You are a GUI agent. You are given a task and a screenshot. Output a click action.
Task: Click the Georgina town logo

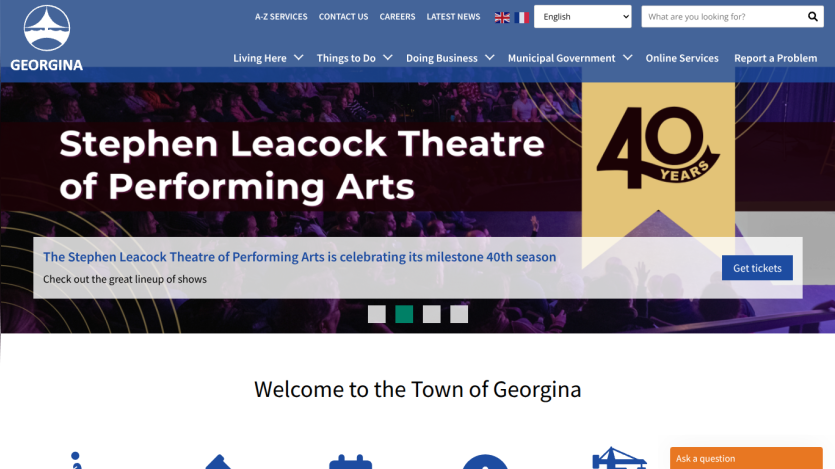(x=47, y=38)
